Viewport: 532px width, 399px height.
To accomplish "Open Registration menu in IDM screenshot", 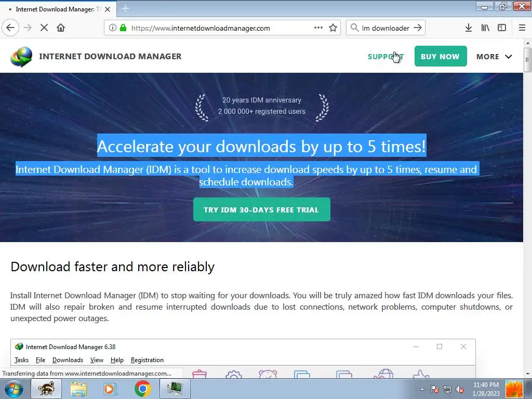I will [x=147, y=360].
